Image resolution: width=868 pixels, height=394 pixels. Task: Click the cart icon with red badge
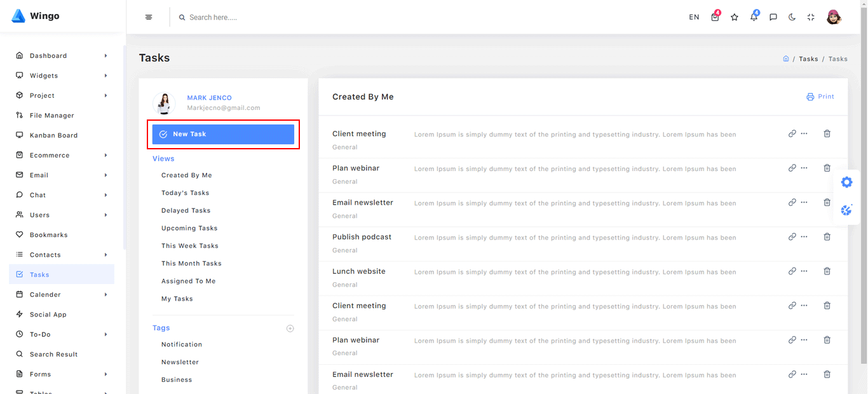pyautogui.click(x=715, y=17)
